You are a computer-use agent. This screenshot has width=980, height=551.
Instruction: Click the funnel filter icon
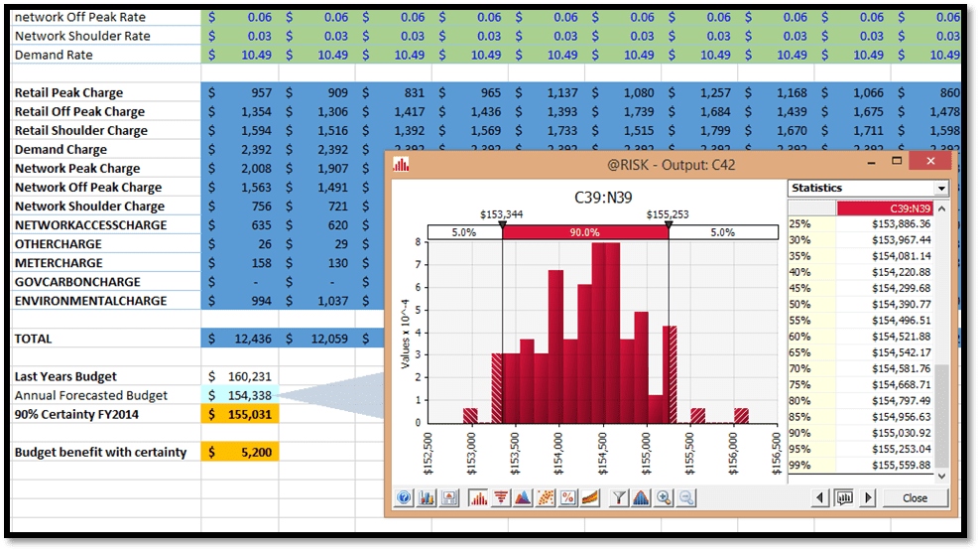[x=619, y=498]
